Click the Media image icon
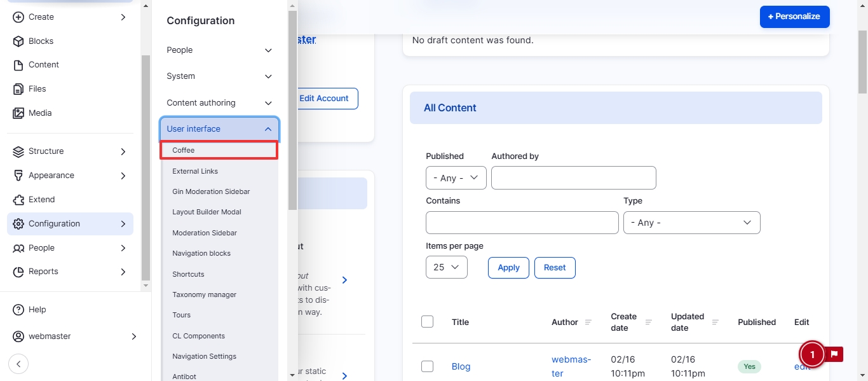The height and width of the screenshot is (381, 868). [x=18, y=113]
